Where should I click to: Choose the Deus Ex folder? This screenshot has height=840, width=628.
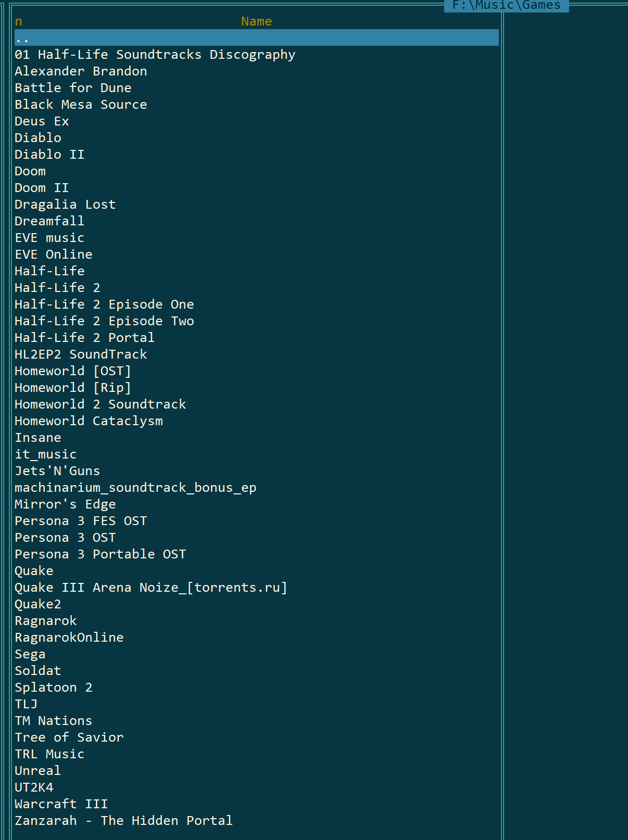tap(42, 121)
